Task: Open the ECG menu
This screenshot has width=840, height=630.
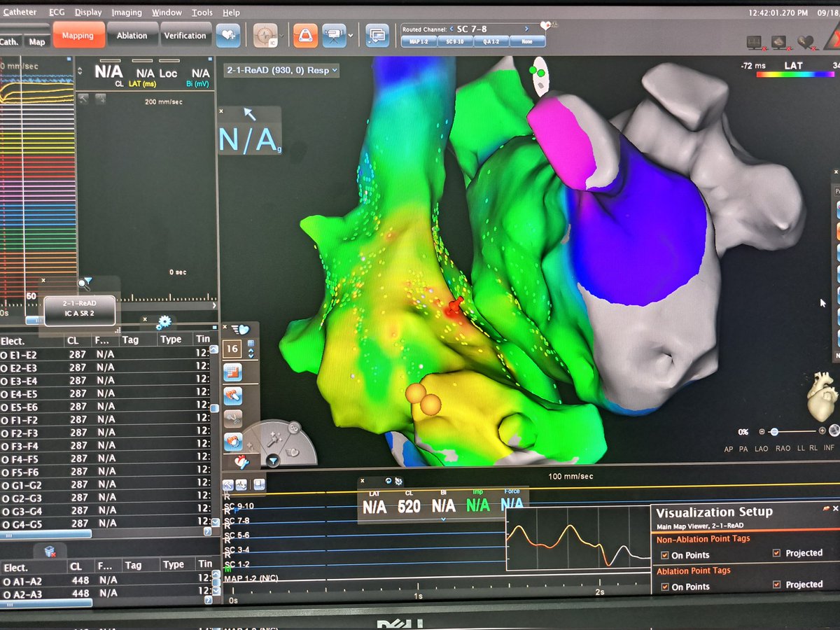Action: tap(58, 12)
